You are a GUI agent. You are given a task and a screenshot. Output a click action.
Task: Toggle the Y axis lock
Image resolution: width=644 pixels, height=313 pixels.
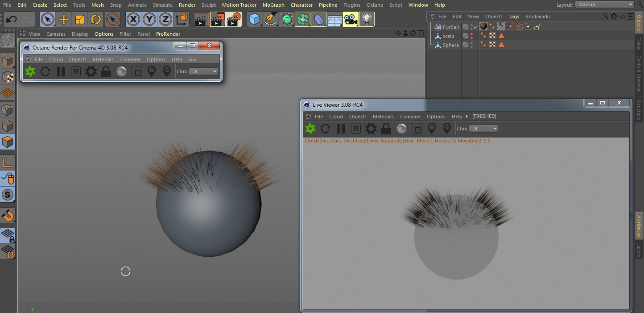pyautogui.click(x=149, y=19)
